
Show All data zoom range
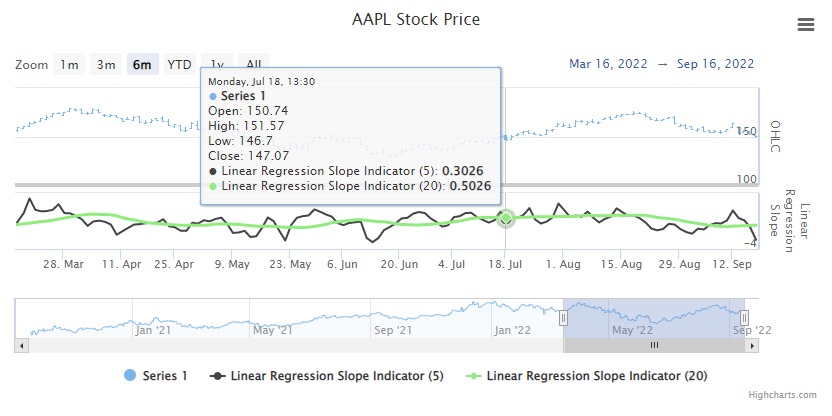click(254, 65)
